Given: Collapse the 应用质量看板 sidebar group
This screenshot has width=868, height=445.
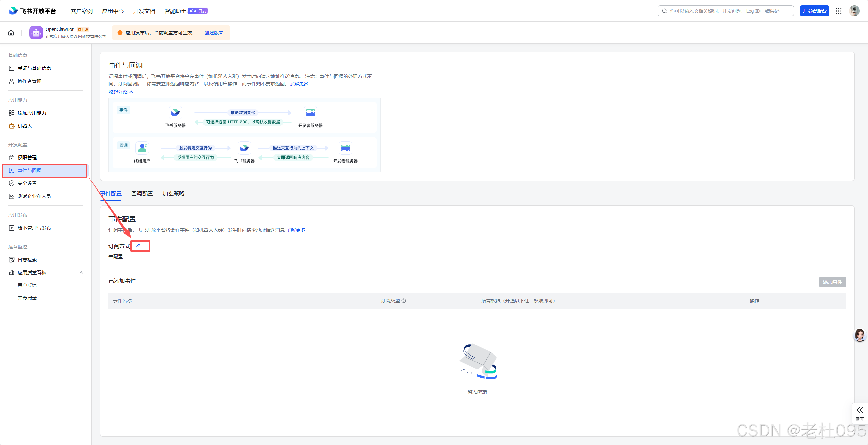Looking at the screenshot, I should coord(81,273).
